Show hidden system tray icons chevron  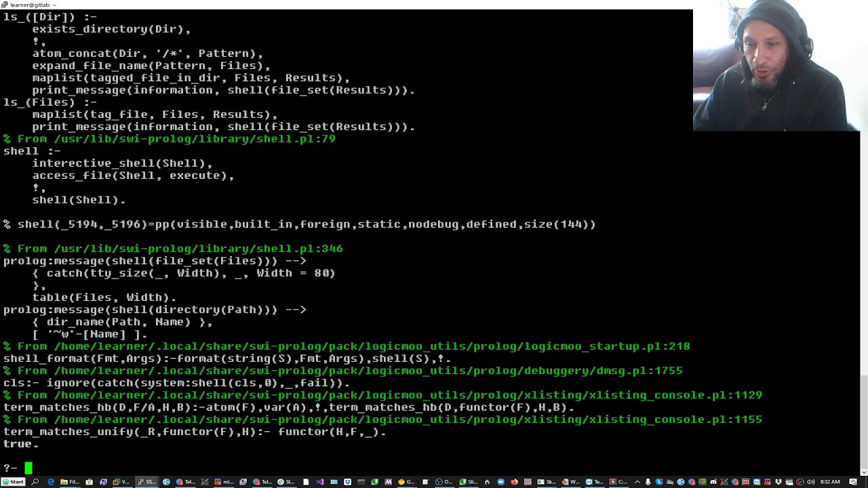coord(637,482)
